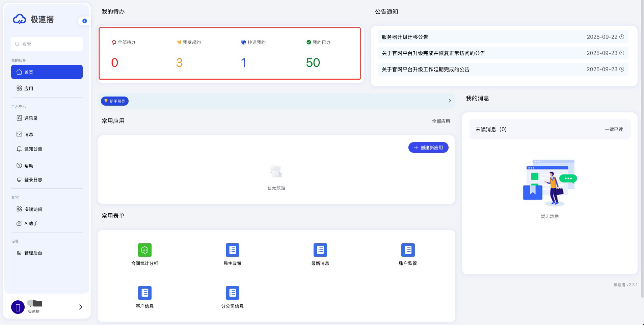Viewport: 644px width, 325px height.
Task: Focus the 搜索 search field
Action: click(x=51, y=44)
